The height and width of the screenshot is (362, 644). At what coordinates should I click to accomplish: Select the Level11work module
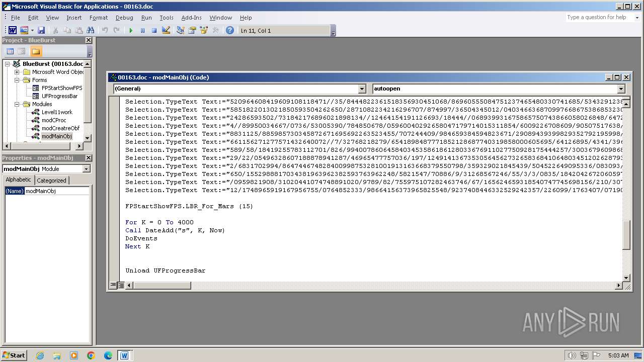click(x=57, y=112)
